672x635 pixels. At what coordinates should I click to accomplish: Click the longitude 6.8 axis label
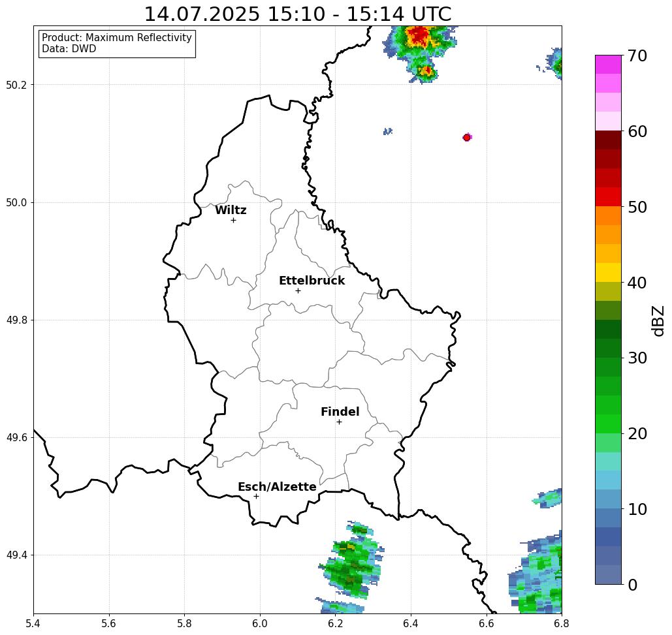pyautogui.click(x=561, y=623)
